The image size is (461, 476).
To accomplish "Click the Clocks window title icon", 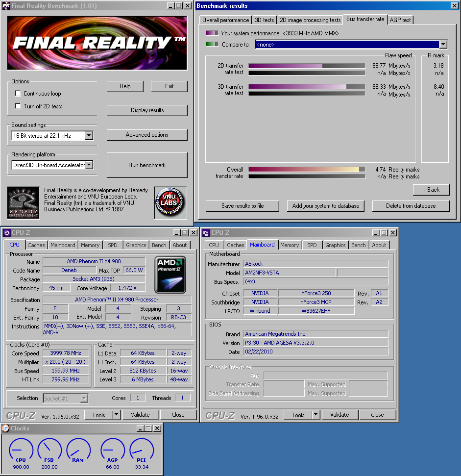I will coord(5,428).
